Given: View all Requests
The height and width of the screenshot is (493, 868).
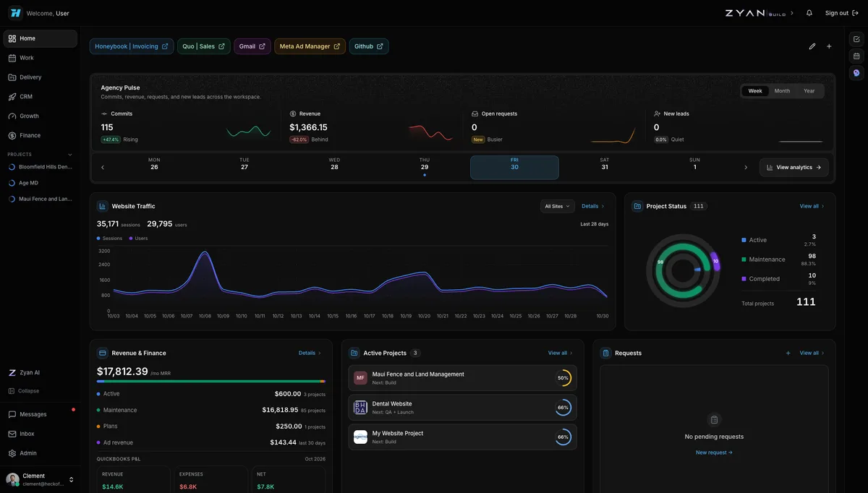Looking at the screenshot, I should [x=812, y=353].
